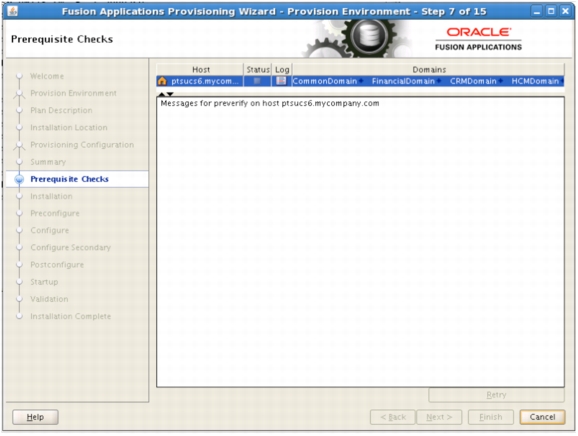Click the Oracle Fusion Applications logo
The height and width of the screenshot is (436, 578).
coord(478,39)
